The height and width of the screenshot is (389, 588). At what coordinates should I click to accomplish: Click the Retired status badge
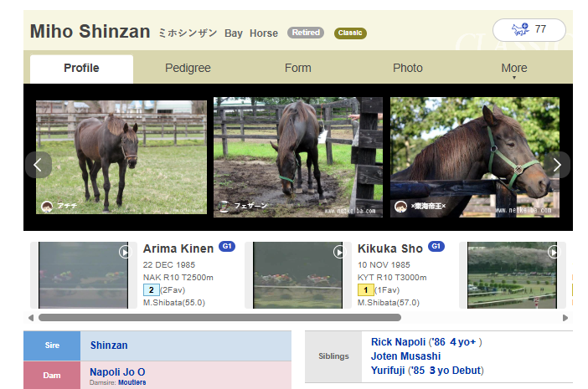306,33
